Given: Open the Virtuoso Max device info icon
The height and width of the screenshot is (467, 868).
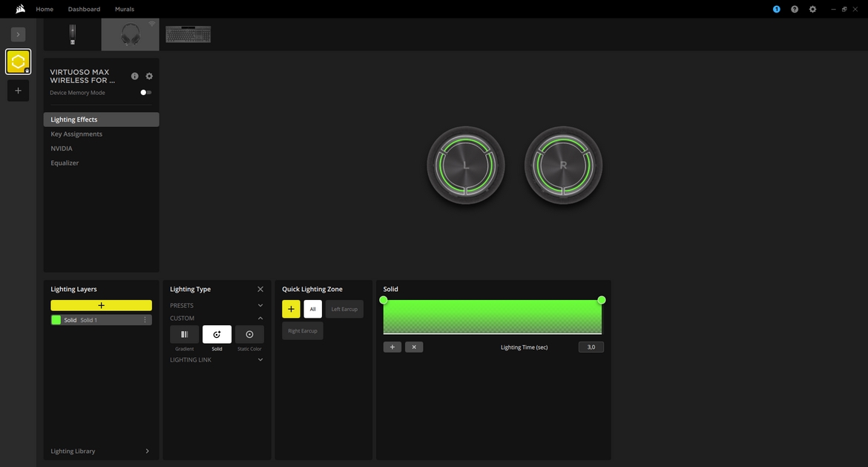Looking at the screenshot, I should (x=134, y=76).
